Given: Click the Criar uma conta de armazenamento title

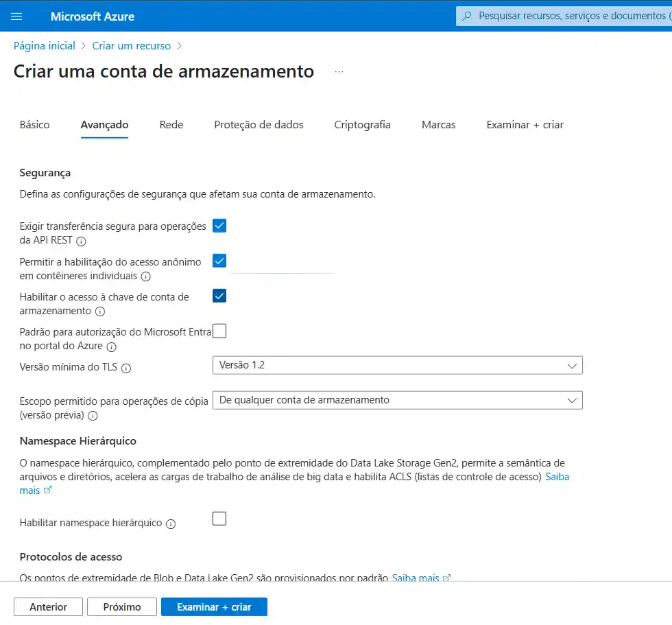Looking at the screenshot, I should point(164,71).
